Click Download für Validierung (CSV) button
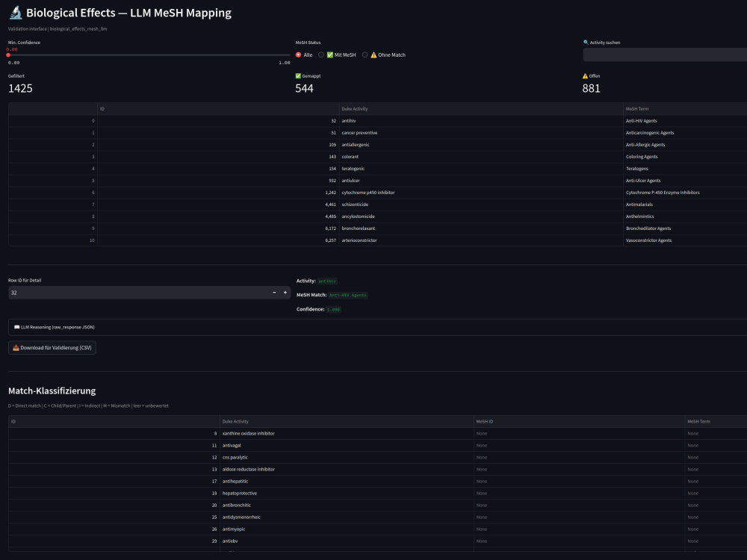The image size is (747, 560). click(x=52, y=348)
